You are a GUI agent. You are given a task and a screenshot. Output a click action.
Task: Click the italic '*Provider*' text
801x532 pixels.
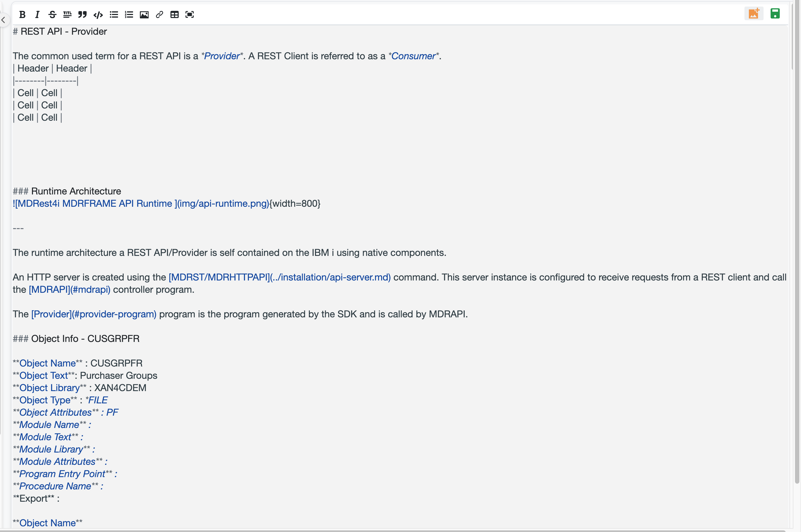point(222,56)
